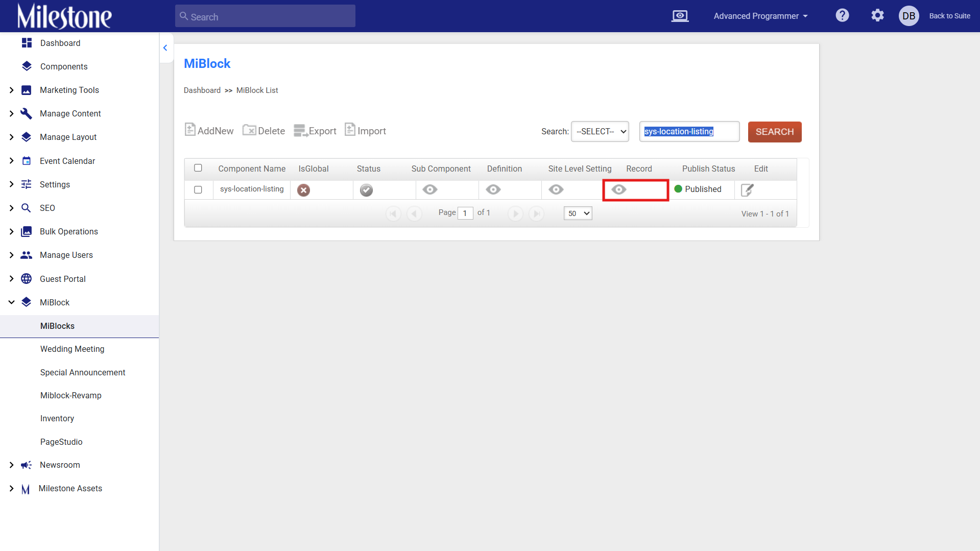This screenshot has height=551, width=980.
Task: Expand the Event Calendar section
Action: click(11, 161)
